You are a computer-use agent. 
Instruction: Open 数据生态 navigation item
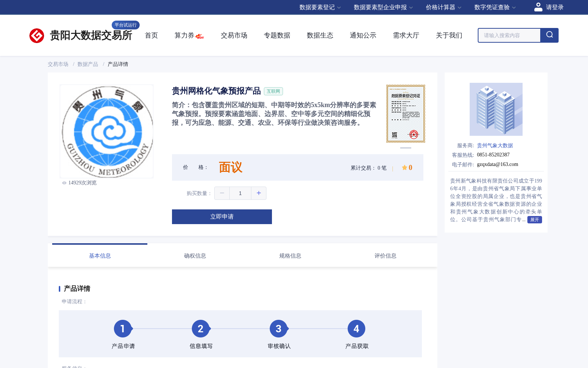[320, 35]
